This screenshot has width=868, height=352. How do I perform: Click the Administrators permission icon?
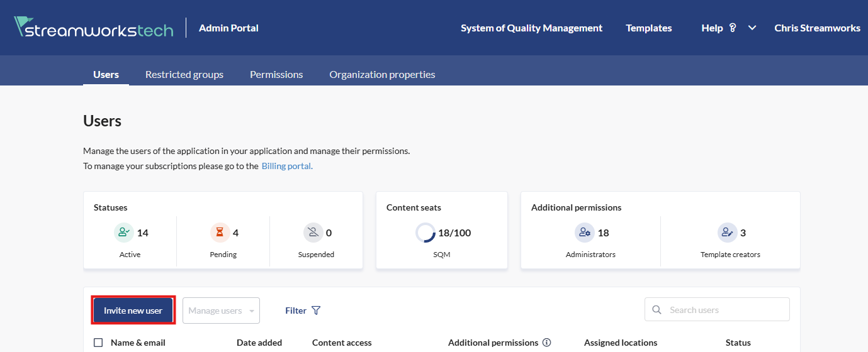pyautogui.click(x=584, y=233)
